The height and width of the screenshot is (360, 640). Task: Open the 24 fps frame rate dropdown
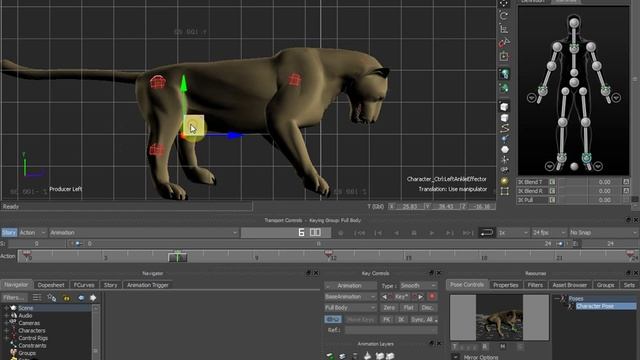pos(549,233)
